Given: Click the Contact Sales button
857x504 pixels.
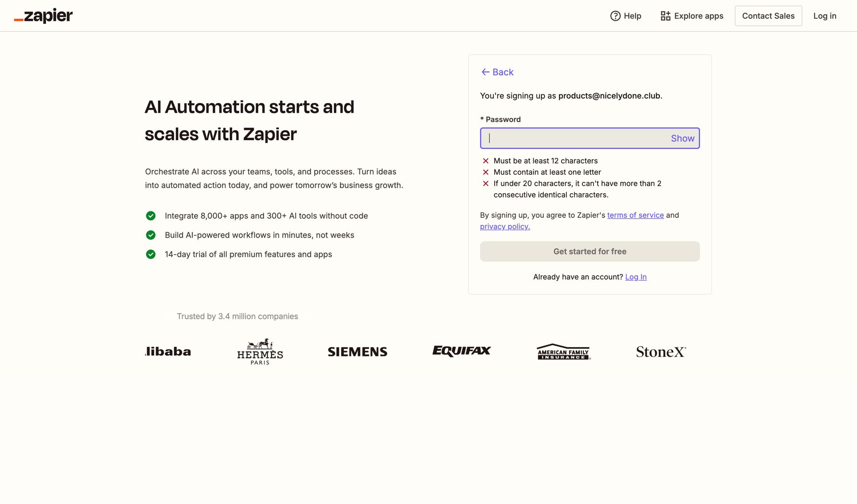Looking at the screenshot, I should [768, 16].
